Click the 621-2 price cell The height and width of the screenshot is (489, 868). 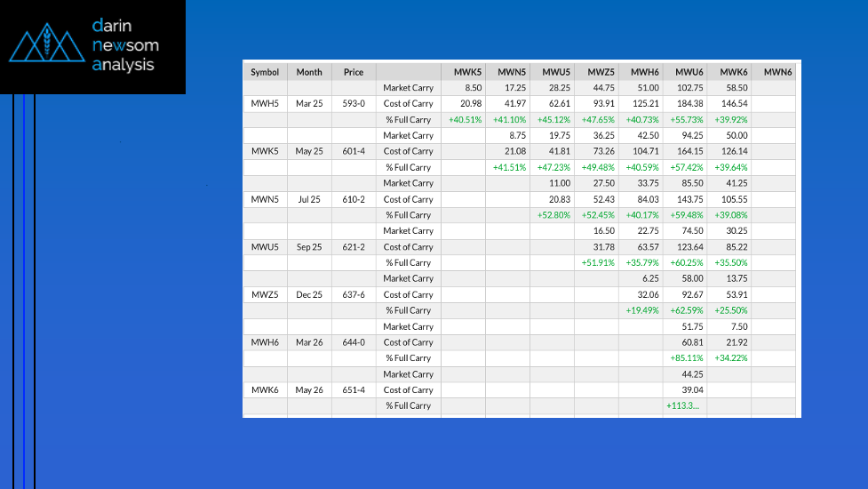[x=354, y=247]
